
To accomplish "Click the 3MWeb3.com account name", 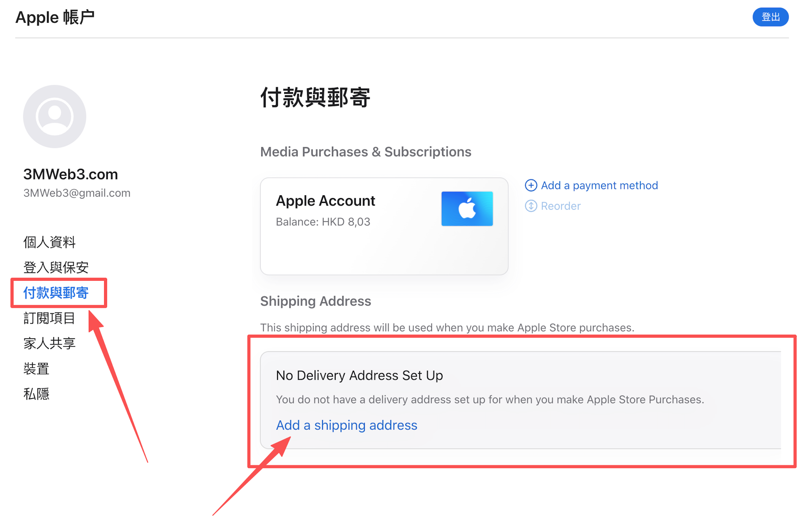I will click(70, 175).
